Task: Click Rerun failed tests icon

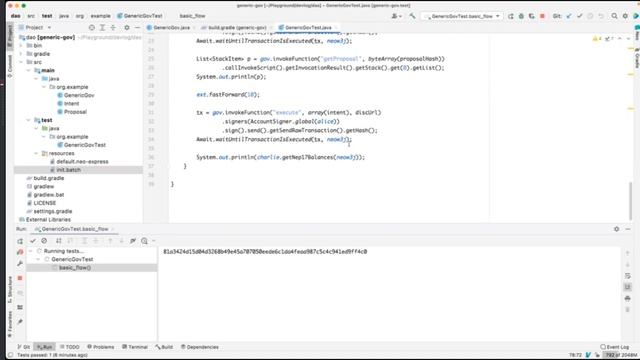Action: click(20, 252)
